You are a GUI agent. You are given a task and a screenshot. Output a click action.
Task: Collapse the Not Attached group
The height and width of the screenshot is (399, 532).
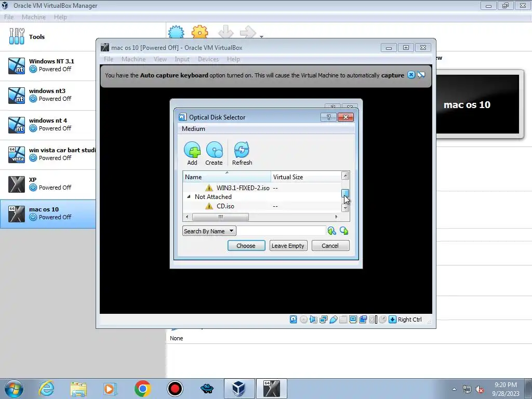189,197
